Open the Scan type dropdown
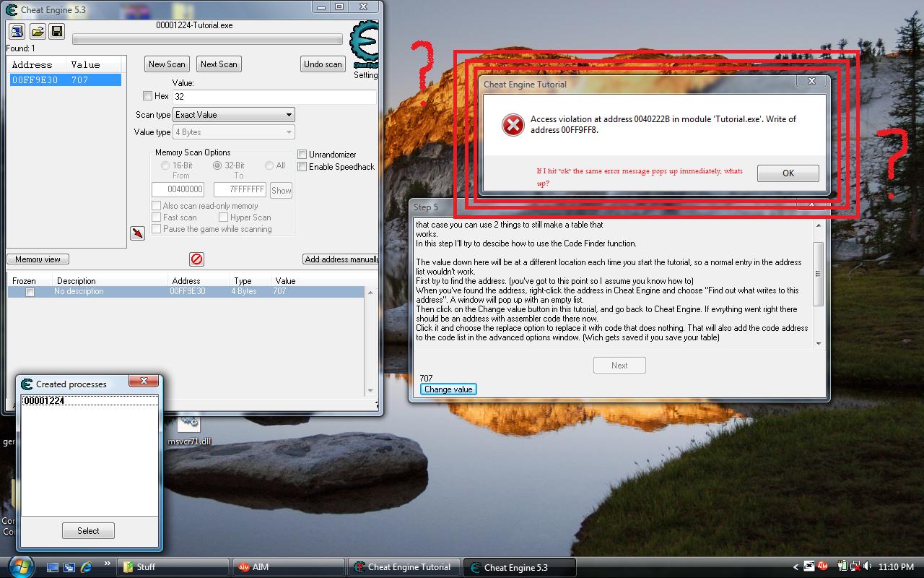 tap(233, 114)
